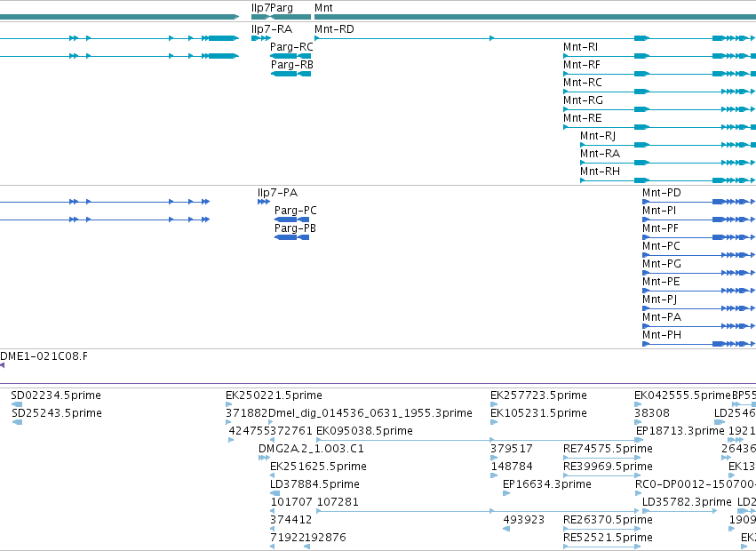Select the 379517 feature label
The image size is (756, 551).
tap(512, 448)
